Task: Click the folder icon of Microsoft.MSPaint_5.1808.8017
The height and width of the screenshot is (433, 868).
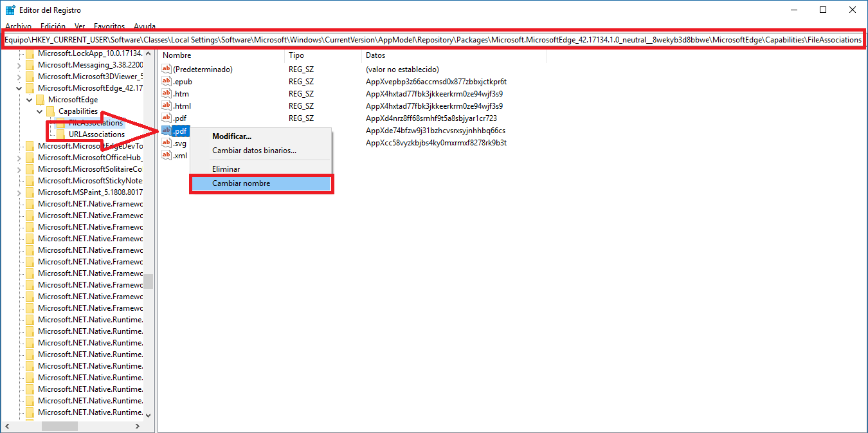Action: coord(30,192)
